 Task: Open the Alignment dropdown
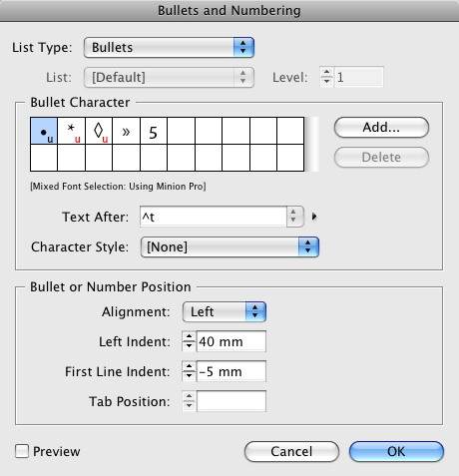pos(225,311)
